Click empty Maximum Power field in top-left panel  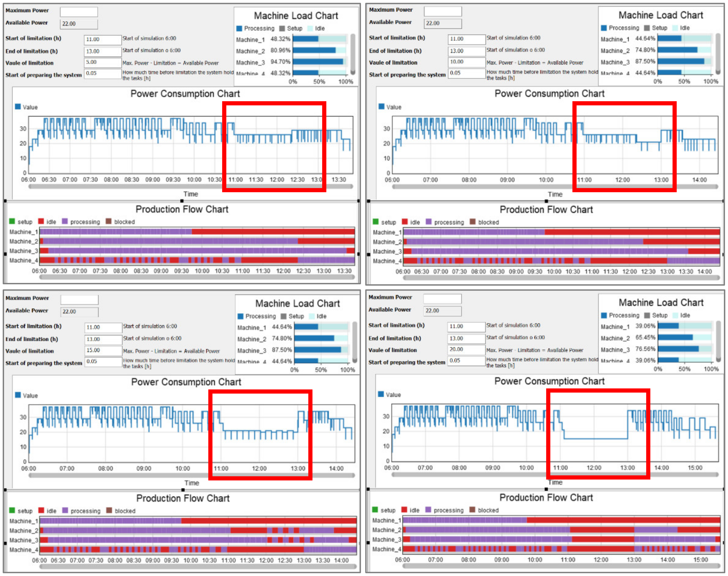click(79, 12)
